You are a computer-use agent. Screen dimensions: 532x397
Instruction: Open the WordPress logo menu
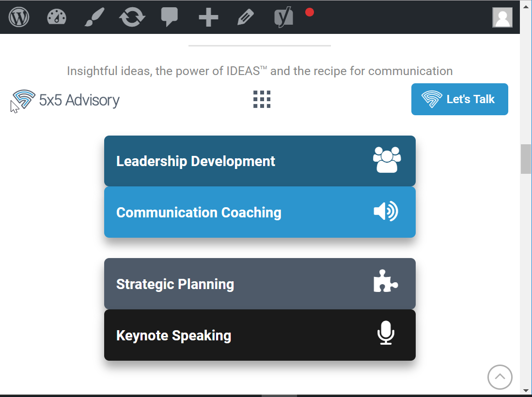click(19, 17)
